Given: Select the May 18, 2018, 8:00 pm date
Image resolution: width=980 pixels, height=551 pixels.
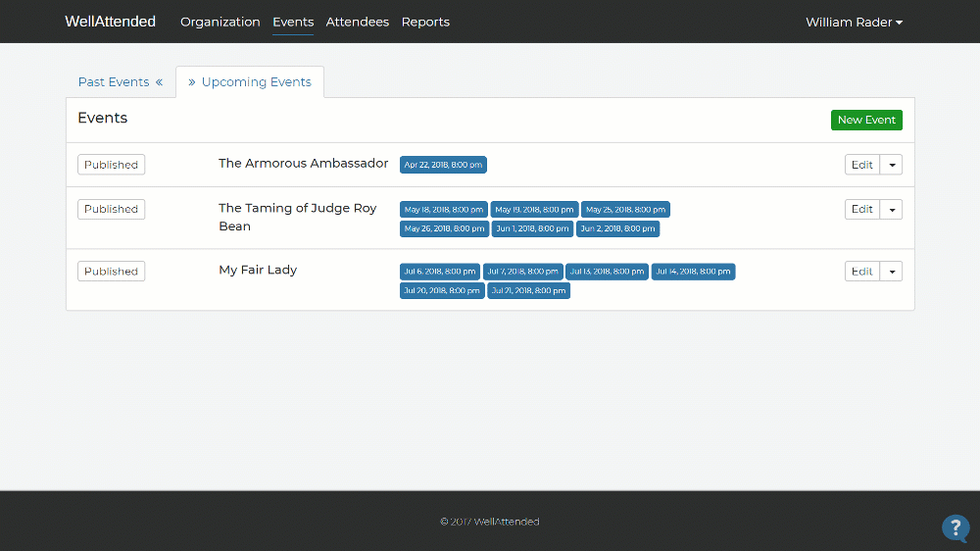Looking at the screenshot, I should pyautogui.click(x=444, y=210).
